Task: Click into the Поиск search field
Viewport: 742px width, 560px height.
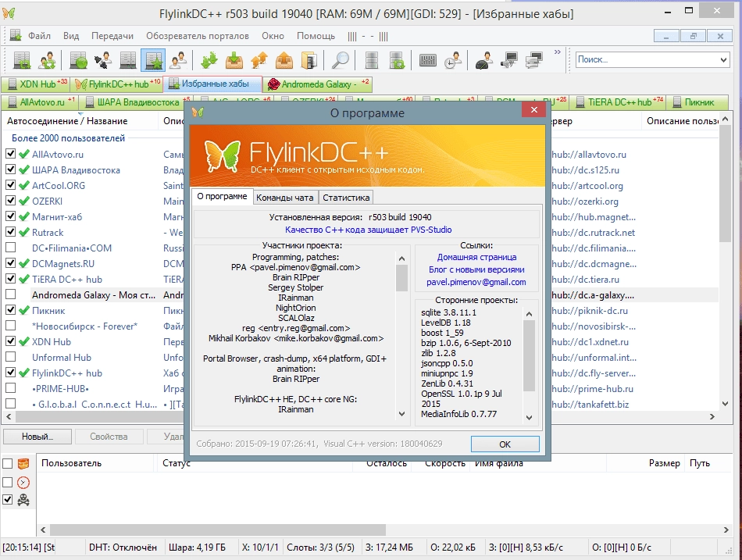Action: pos(647,59)
